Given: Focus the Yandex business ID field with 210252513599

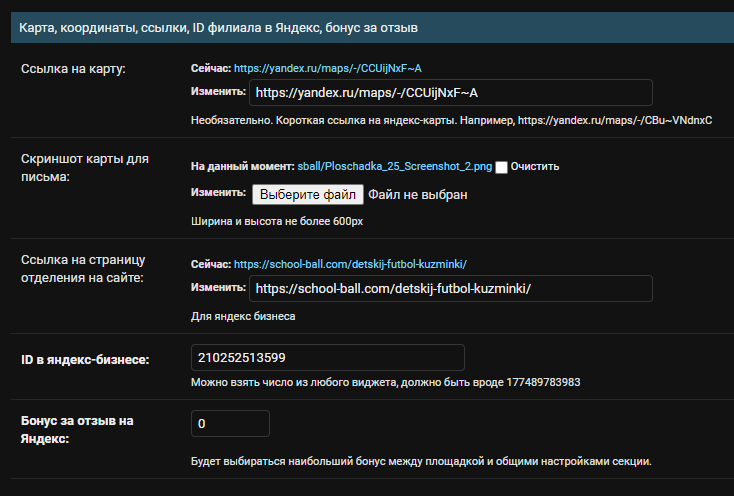Looking at the screenshot, I should pyautogui.click(x=327, y=358).
